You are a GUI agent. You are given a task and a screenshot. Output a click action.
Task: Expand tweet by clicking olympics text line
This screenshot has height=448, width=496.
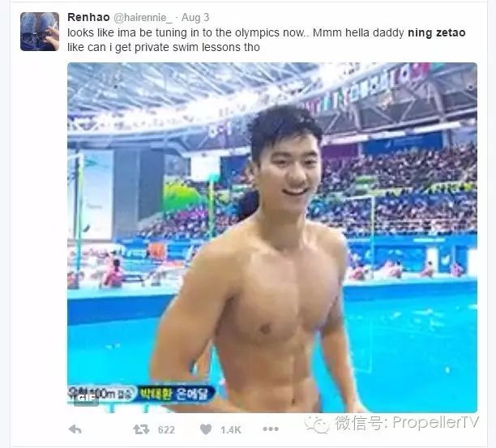tap(267, 33)
